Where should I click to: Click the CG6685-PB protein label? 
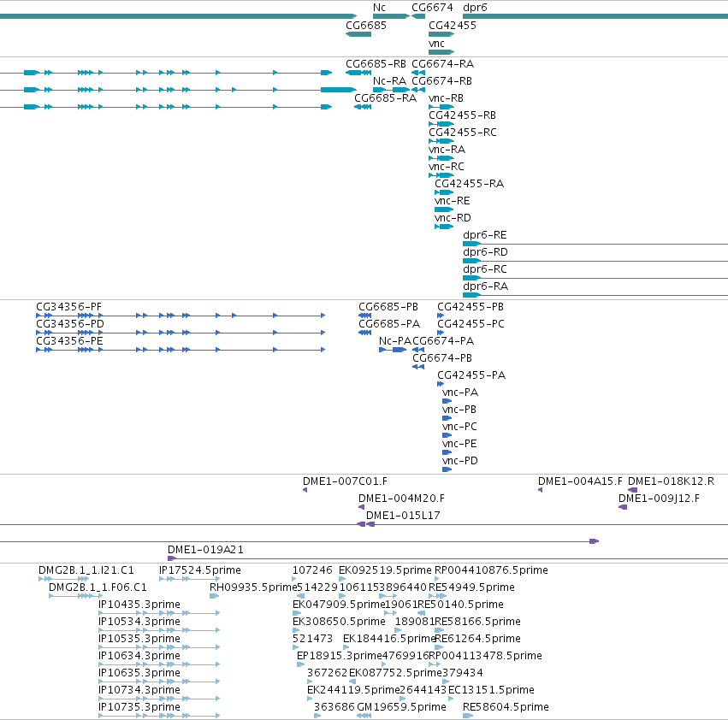[388, 307]
